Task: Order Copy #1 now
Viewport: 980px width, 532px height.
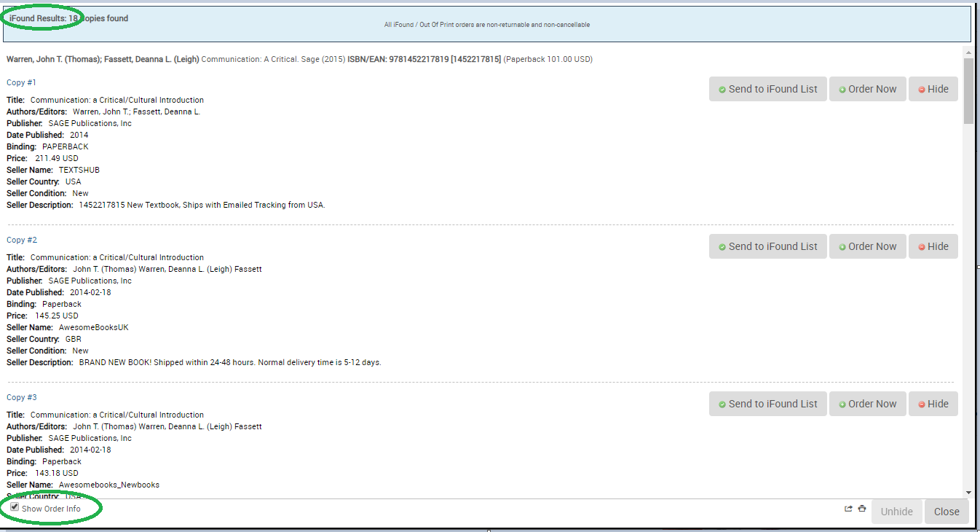Action: pos(867,89)
